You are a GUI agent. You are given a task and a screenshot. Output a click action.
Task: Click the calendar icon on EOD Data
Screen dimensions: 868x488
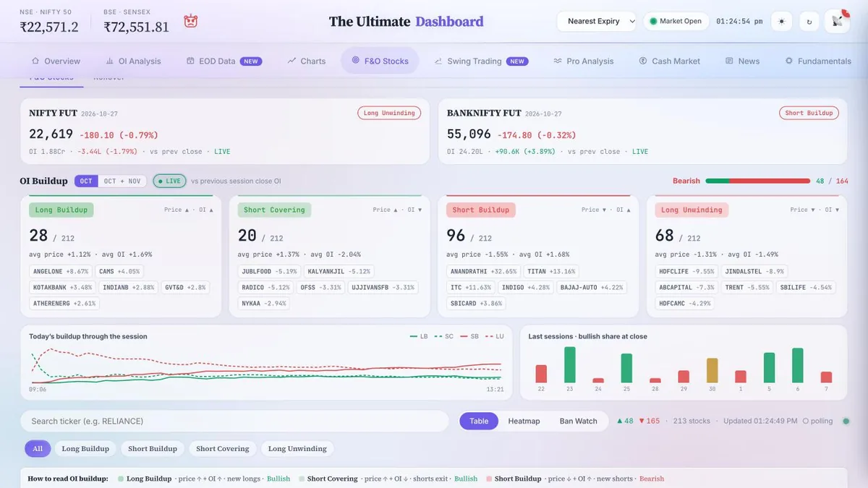coord(190,61)
